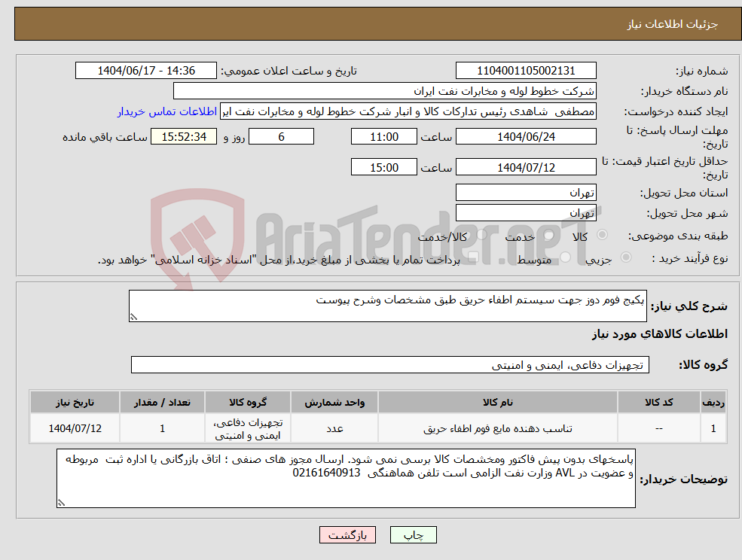Viewport: 742px width, 560px height.
Task: Choose the "جزیی" purchase process option
Action: tap(626, 257)
